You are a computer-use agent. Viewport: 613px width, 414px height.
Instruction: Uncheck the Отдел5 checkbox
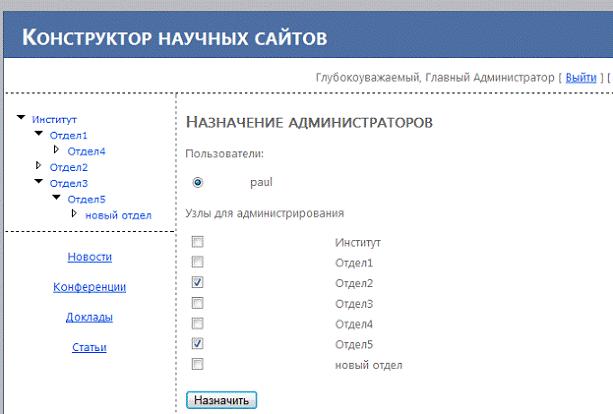pos(197,344)
